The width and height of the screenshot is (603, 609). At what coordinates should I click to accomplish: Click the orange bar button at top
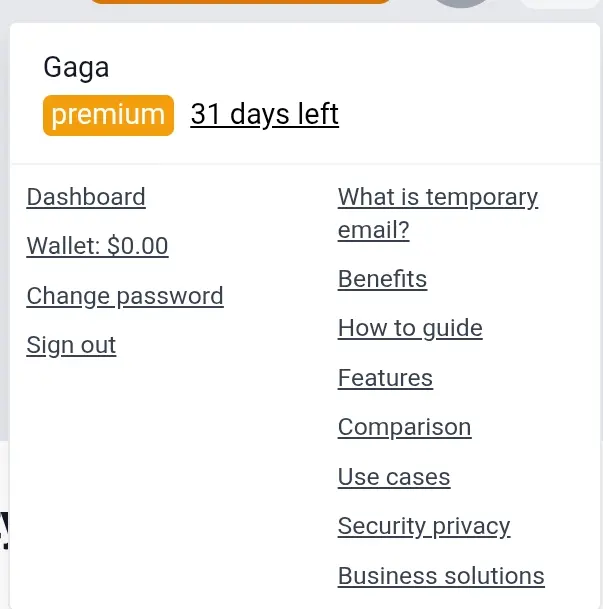pyautogui.click(x=240, y=2)
